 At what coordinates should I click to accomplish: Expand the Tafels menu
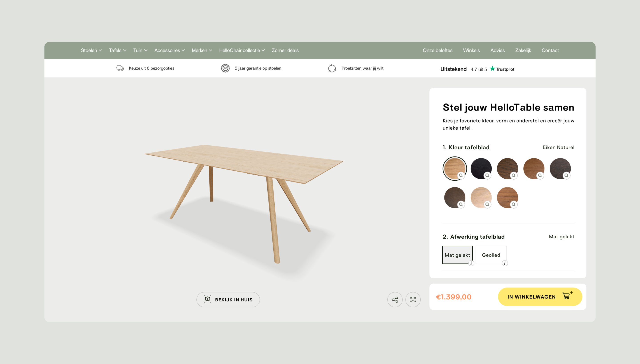117,50
